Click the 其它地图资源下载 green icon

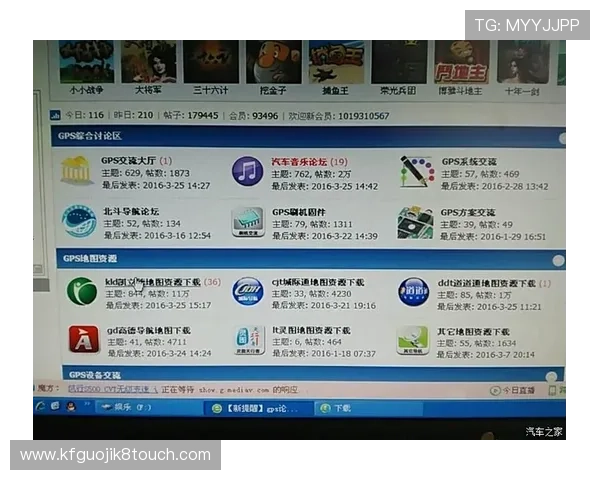click(x=412, y=340)
